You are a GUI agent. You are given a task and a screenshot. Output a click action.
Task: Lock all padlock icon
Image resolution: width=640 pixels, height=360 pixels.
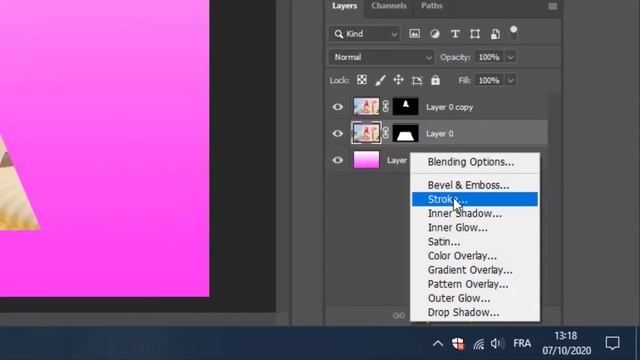click(436, 80)
